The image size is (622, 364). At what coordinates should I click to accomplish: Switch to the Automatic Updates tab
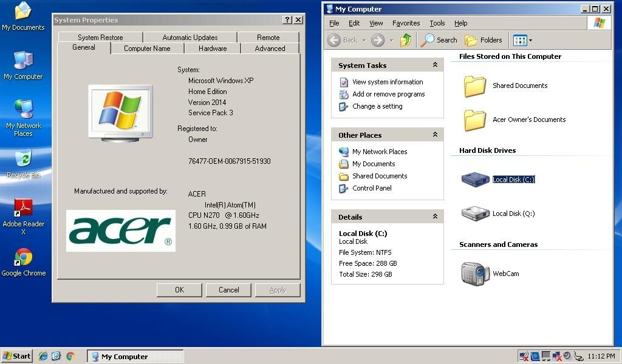[x=190, y=37]
